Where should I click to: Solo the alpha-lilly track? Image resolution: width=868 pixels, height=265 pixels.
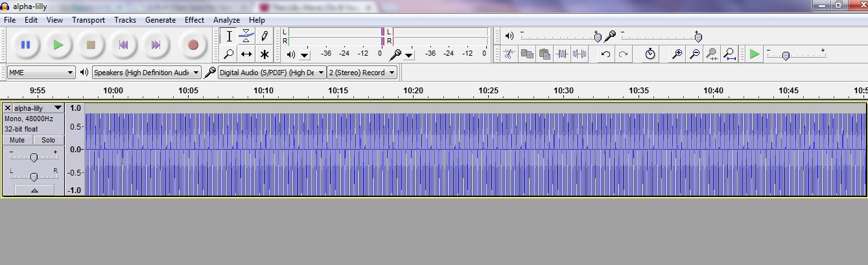point(49,140)
